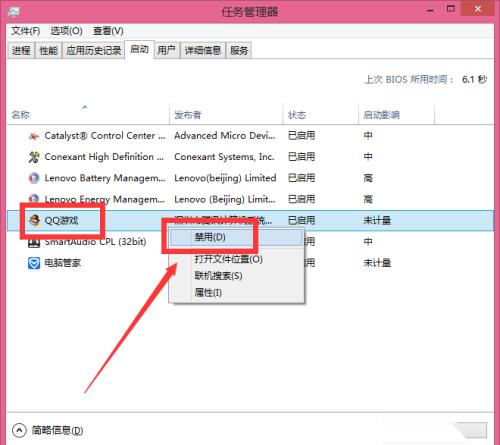
Task: Click 未计量 impact in QQ游戏 row
Action: tap(377, 220)
